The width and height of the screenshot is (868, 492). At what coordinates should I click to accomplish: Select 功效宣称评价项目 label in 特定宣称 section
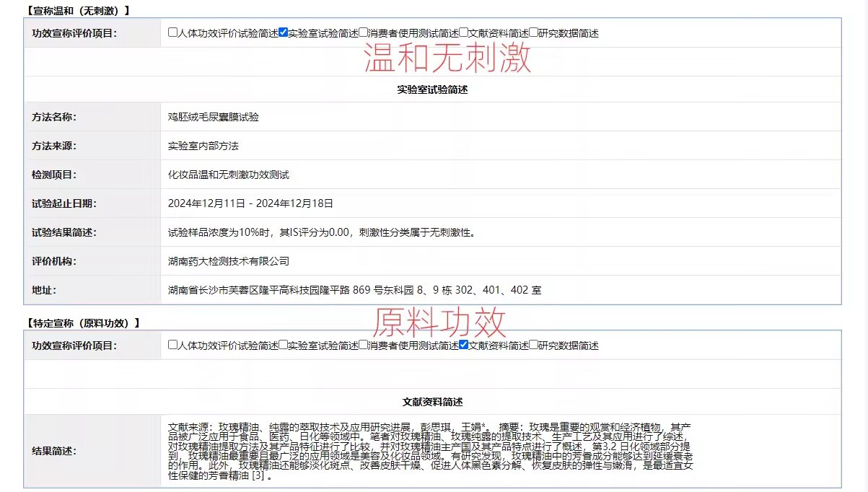pyautogui.click(x=74, y=346)
